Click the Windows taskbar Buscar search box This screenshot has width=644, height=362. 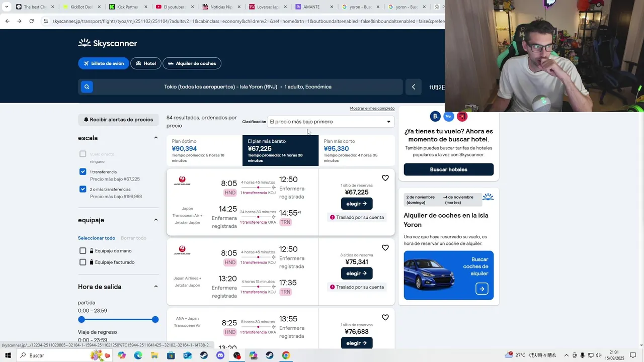coord(64,355)
